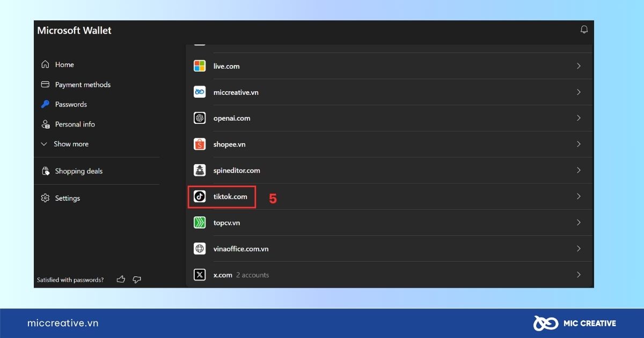Viewport: 644px width, 338px height.
Task: Click the vinaoffice.com.vn globe icon
Action: (200, 248)
